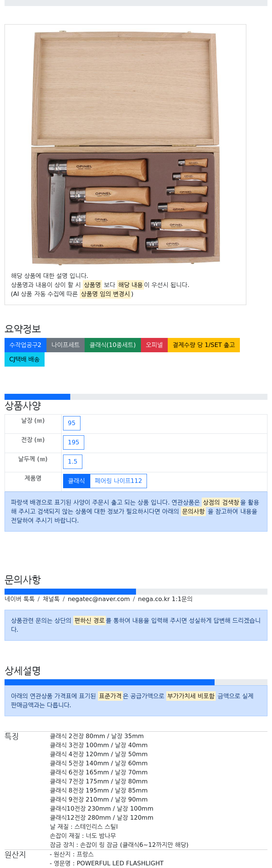The image size is (272, 868).
Task: Click the 상품사양 blue progress bar
Action: 37,397
